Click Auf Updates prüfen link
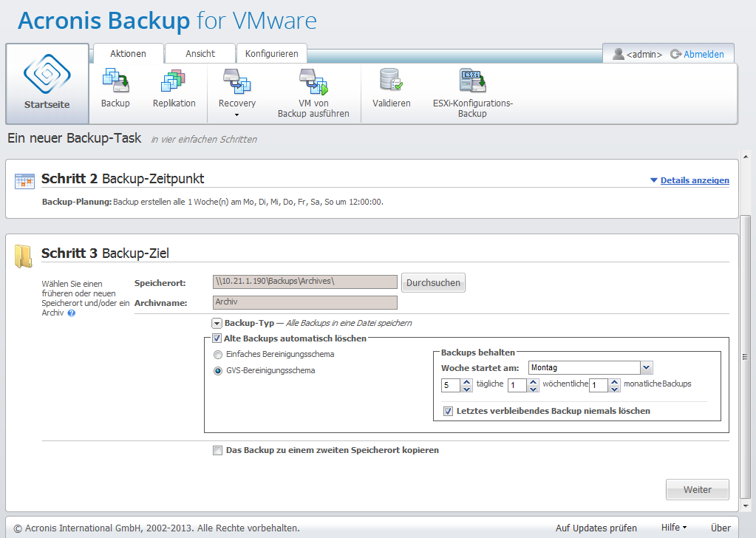756x538 pixels. click(596, 528)
